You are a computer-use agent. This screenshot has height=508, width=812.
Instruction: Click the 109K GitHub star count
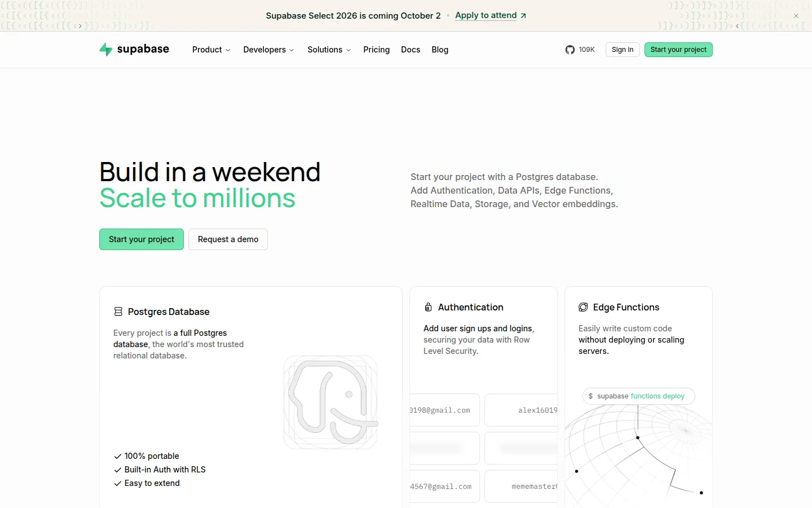coord(587,50)
